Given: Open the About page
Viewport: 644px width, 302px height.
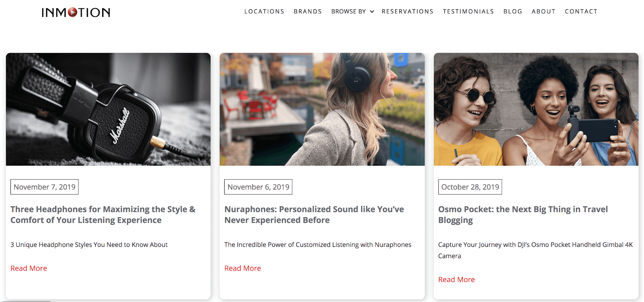Looking at the screenshot, I should coord(543,11).
